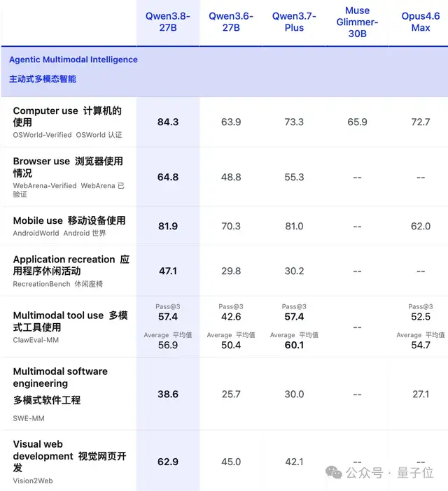Click the 'Multimodal tool use' row label
The width and height of the screenshot is (448, 491).
(x=58, y=315)
